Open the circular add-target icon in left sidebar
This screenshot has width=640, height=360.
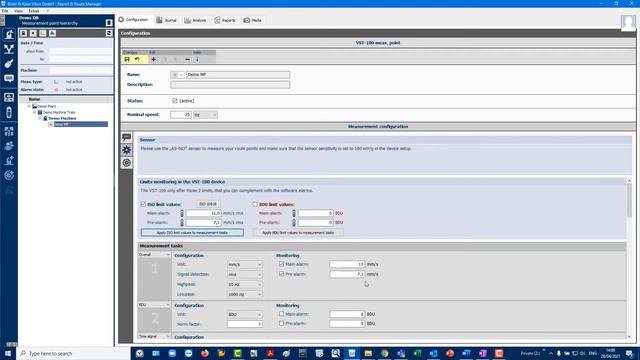9,175
